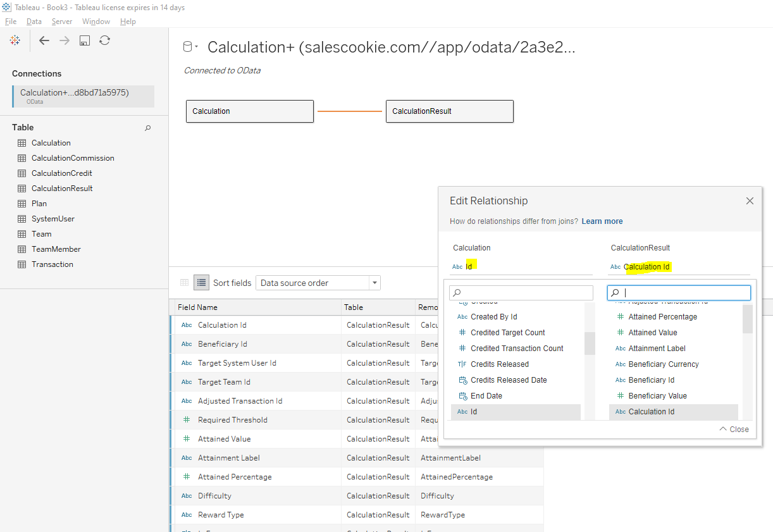Click the T|F boolean icon next to Credits Released
Screen dimensions: 773x532
463,364
